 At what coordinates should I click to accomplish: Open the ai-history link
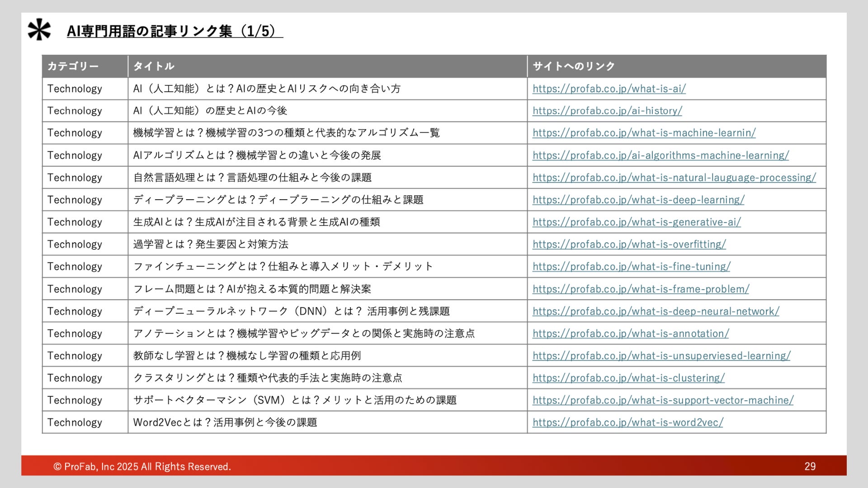coord(607,111)
